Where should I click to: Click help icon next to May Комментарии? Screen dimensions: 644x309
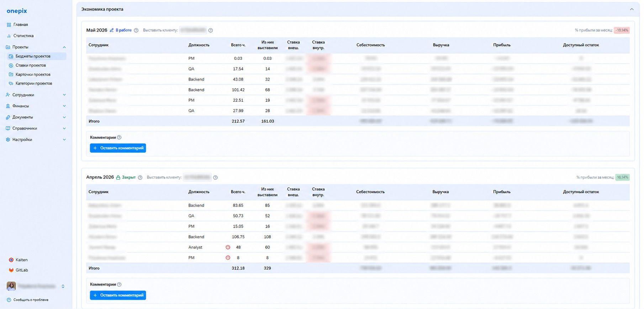pyautogui.click(x=119, y=137)
